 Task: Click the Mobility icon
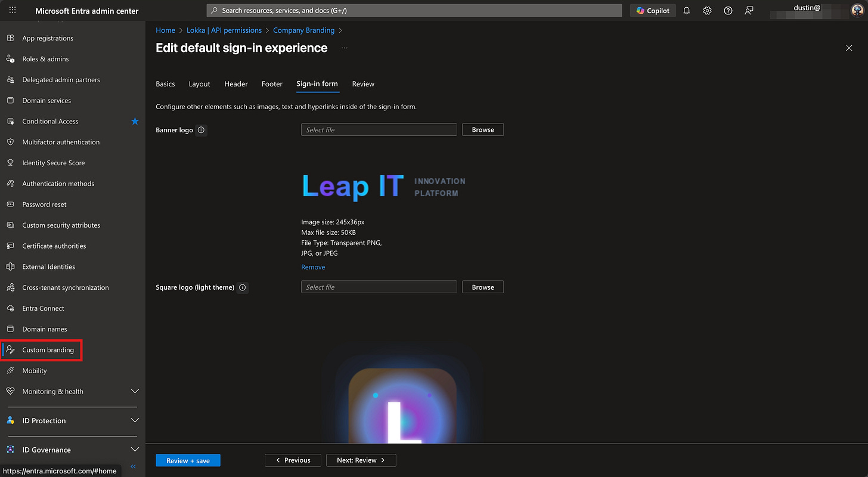(10, 371)
